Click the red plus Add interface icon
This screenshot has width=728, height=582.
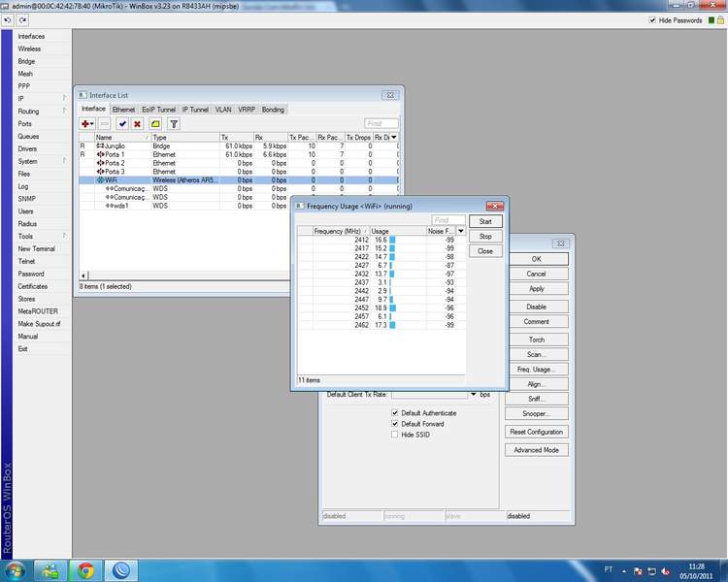(x=86, y=124)
